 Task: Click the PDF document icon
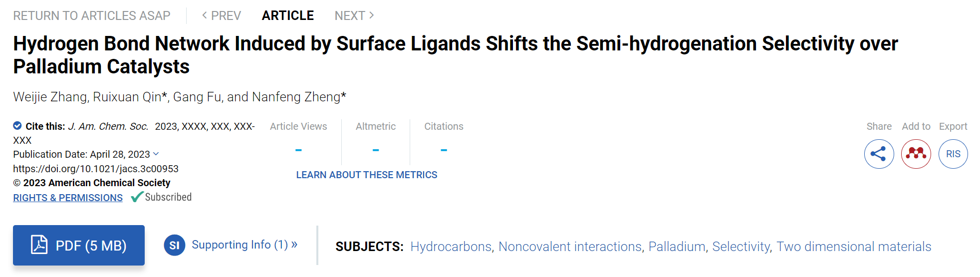point(39,245)
